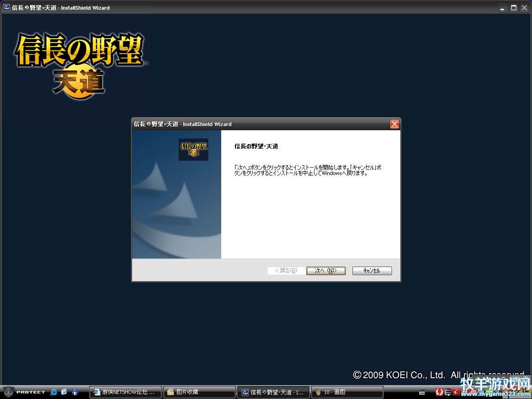Click the red flash icon in system tray
This screenshot has height=399, width=532.
pos(439,392)
